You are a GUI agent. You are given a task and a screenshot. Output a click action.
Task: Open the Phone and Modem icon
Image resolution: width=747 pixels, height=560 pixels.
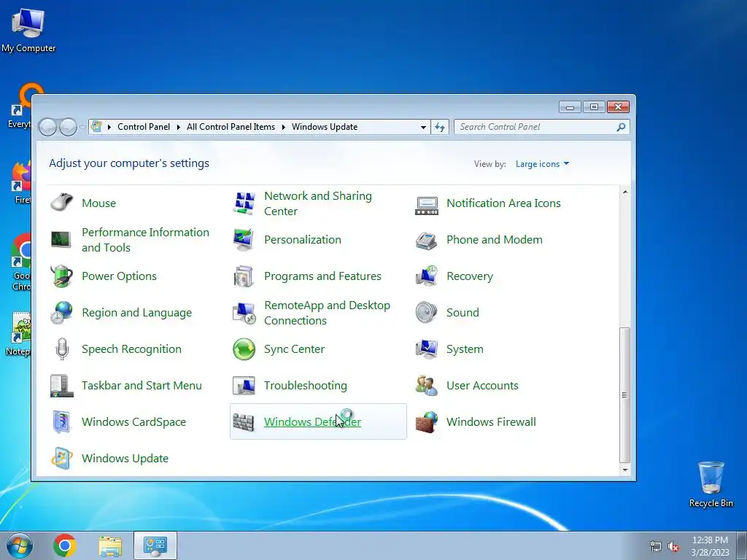(426, 239)
